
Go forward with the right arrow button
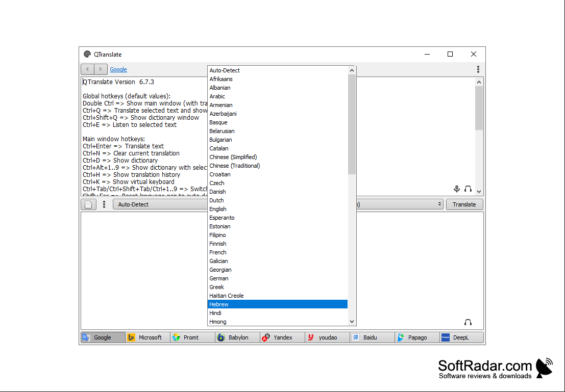tap(101, 69)
